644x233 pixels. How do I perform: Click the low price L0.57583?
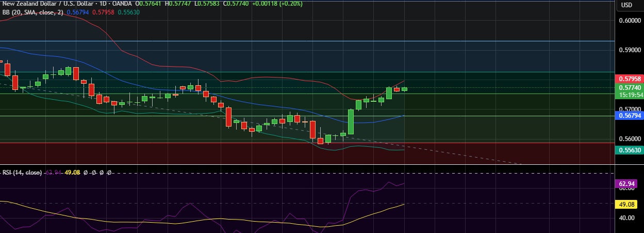pyautogui.click(x=207, y=4)
